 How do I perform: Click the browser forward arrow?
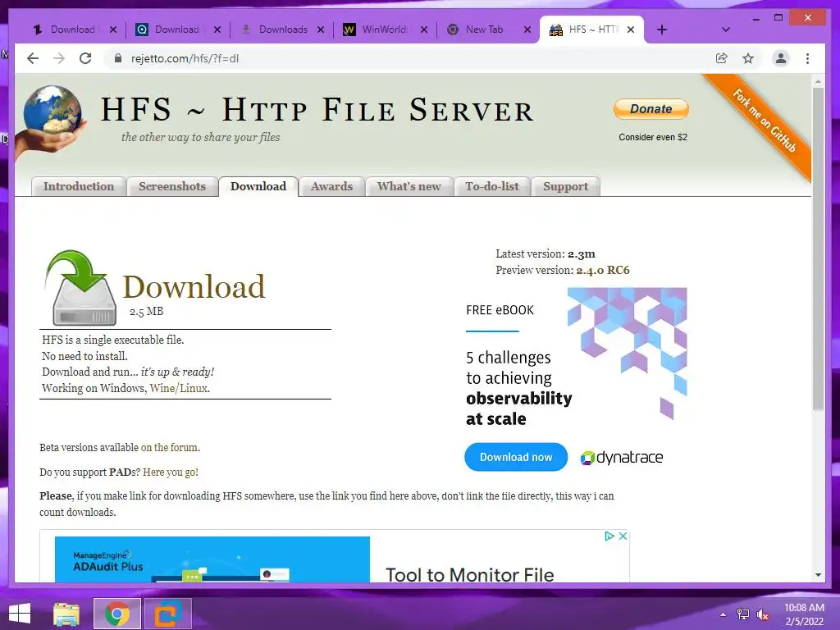(x=59, y=58)
